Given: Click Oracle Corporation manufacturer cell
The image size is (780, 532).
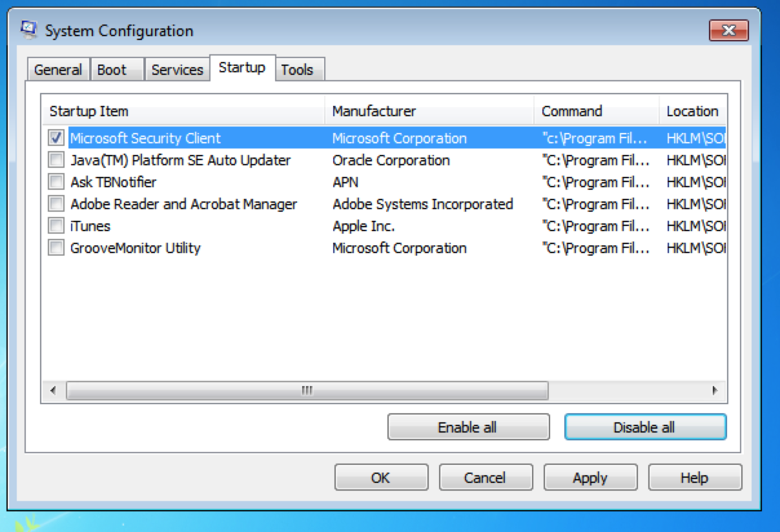Looking at the screenshot, I should pos(391,160).
